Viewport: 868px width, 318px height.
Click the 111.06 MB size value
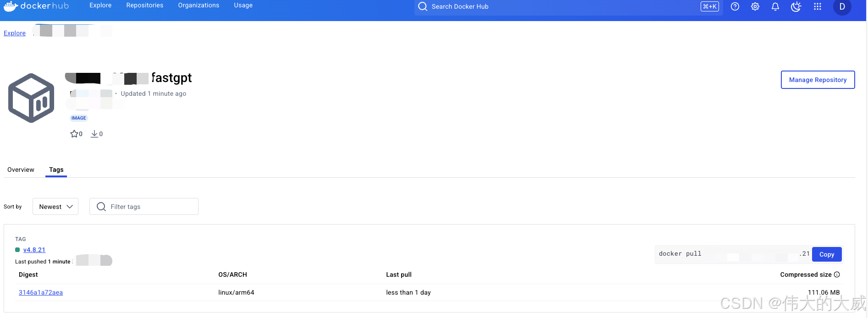pyautogui.click(x=824, y=292)
